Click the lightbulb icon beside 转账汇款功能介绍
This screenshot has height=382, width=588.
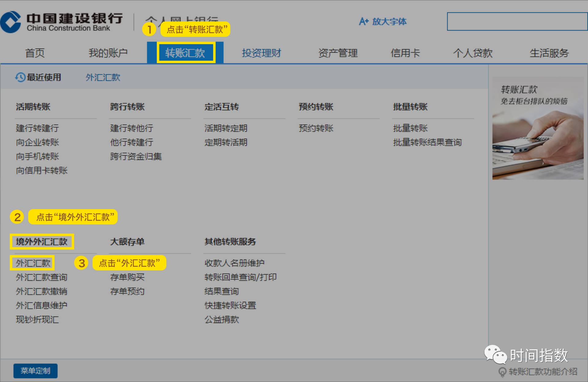coord(502,372)
